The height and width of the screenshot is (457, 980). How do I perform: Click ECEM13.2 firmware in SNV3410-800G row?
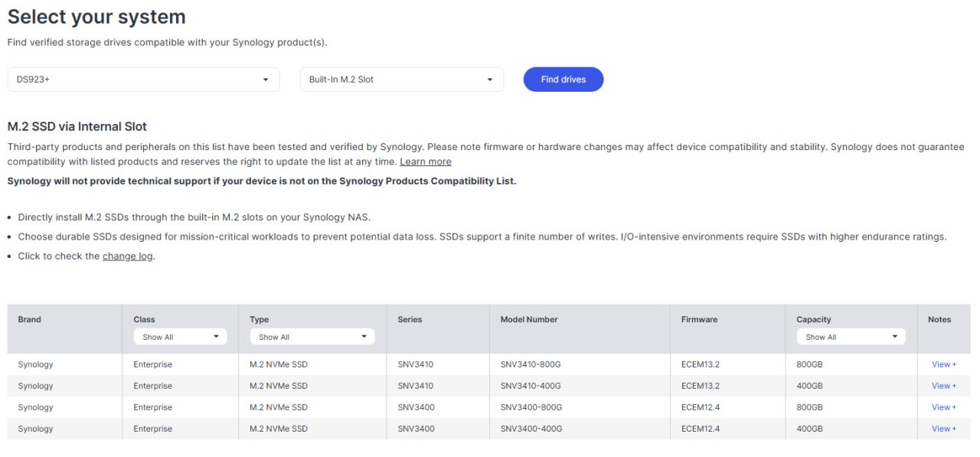[x=701, y=364]
